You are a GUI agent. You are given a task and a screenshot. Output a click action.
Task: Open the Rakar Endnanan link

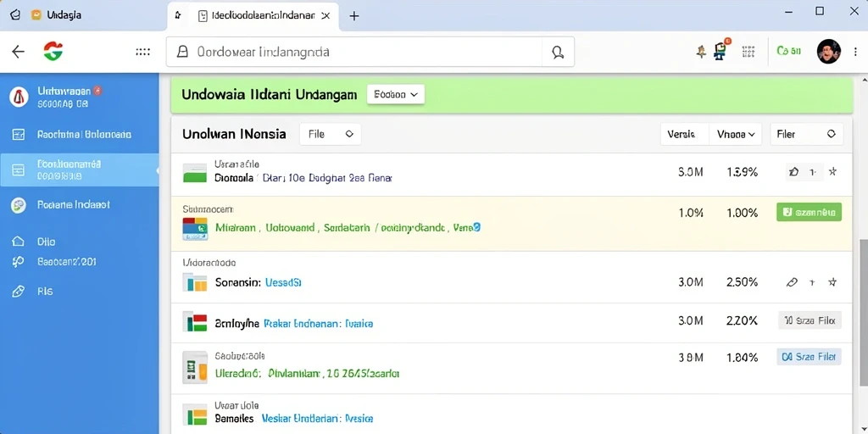pyautogui.click(x=318, y=323)
